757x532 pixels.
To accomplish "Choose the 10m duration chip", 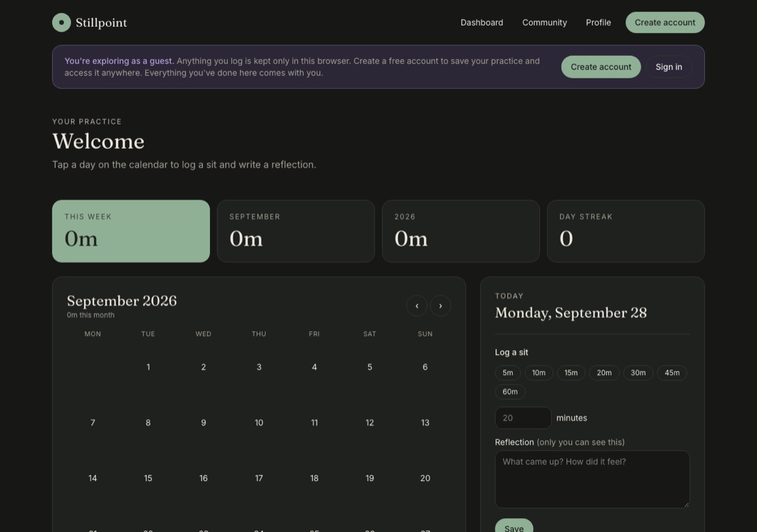I will (538, 372).
